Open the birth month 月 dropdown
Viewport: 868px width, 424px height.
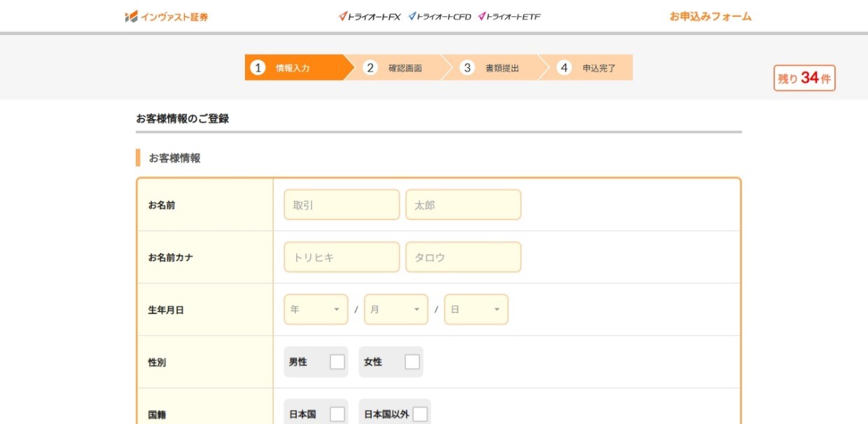coord(396,309)
